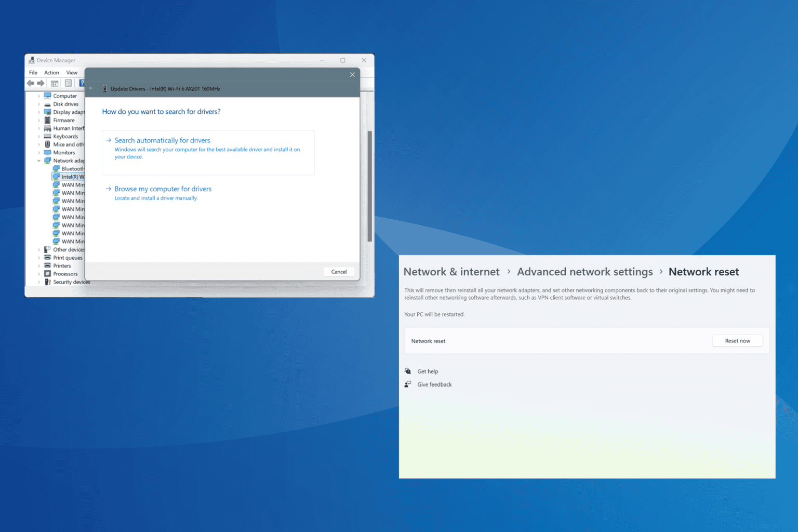
Task: Click the Bluetooth network adapter icon
Action: coord(56,168)
